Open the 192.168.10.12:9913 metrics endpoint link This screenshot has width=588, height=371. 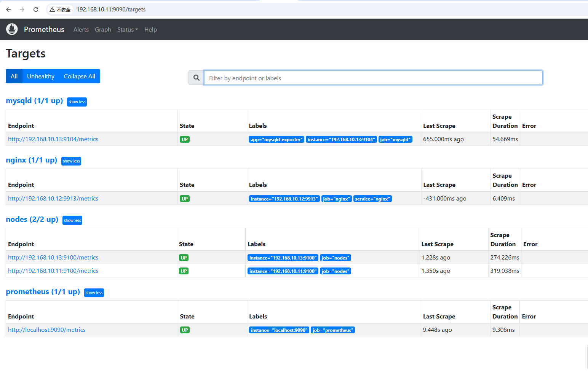(x=53, y=199)
